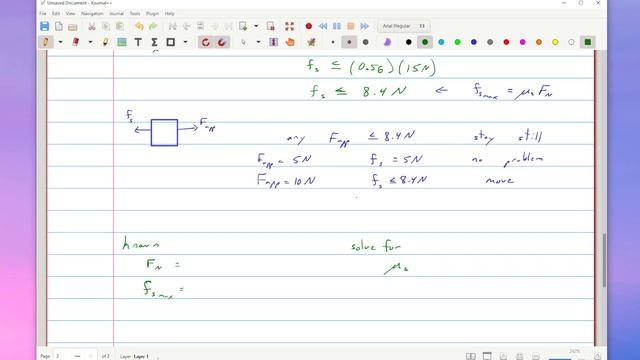Toggle the stroke recognizer second red icon
Image resolution: width=640 pixels, height=360 pixels.
[222, 42]
